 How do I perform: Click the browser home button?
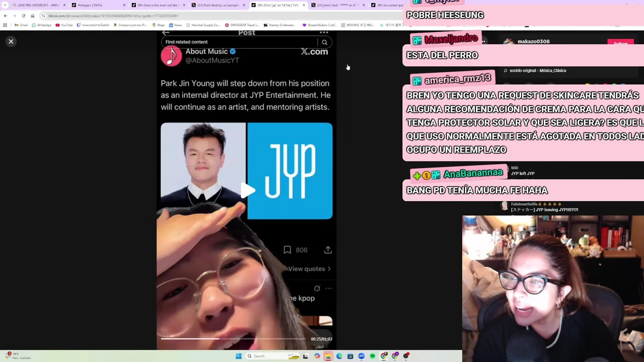(x=33, y=16)
